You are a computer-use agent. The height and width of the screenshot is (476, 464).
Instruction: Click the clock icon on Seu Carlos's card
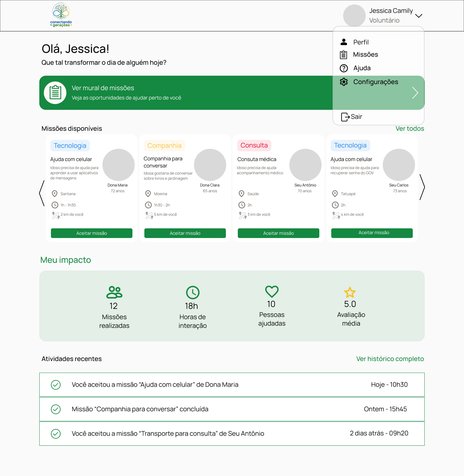(335, 205)
